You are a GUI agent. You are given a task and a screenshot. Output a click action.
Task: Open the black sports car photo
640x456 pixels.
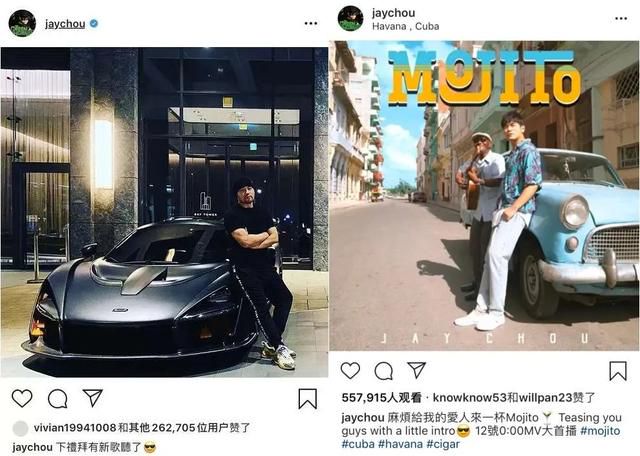(x=164, y=212)
